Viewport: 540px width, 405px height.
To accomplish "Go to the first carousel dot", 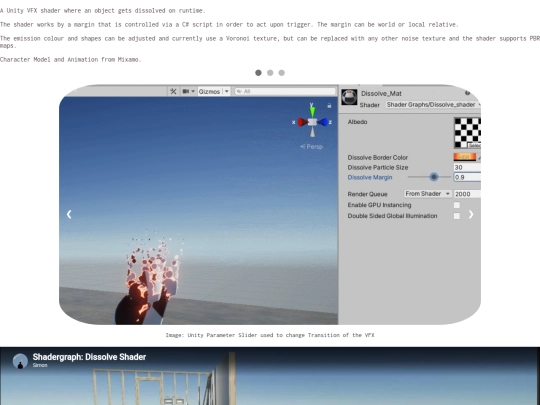I will [x=258, y=73].
